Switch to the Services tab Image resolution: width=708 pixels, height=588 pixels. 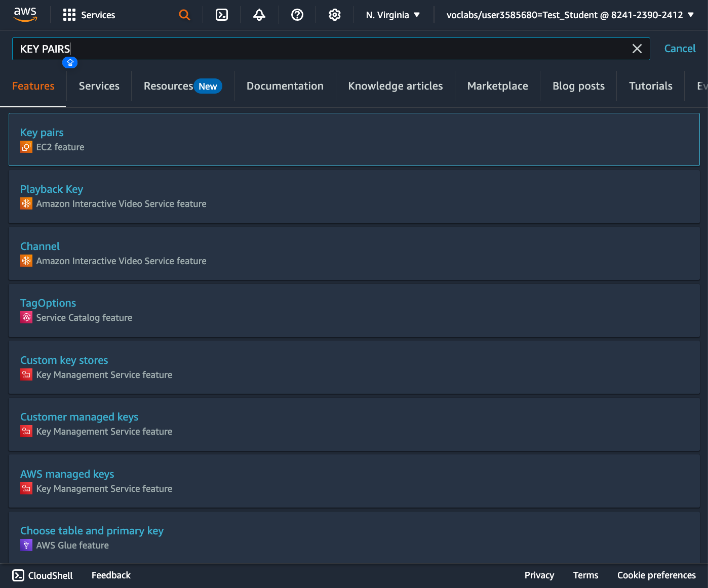click(x=99, y=86)
